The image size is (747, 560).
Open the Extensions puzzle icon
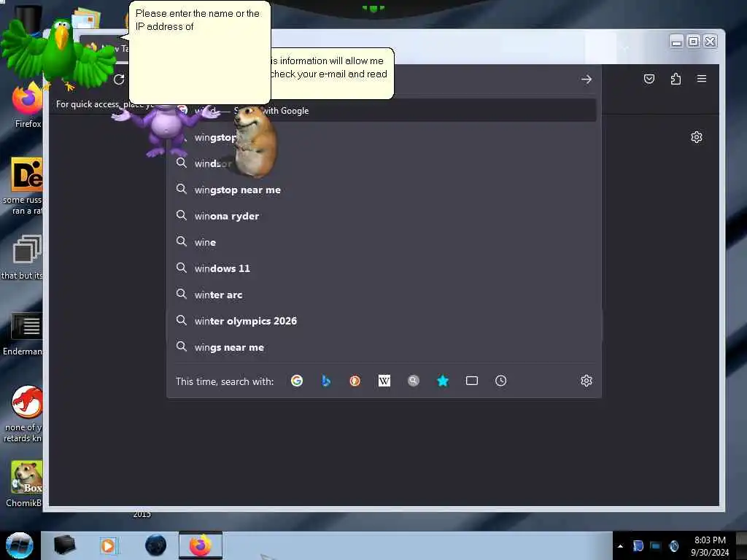(676, 79)
